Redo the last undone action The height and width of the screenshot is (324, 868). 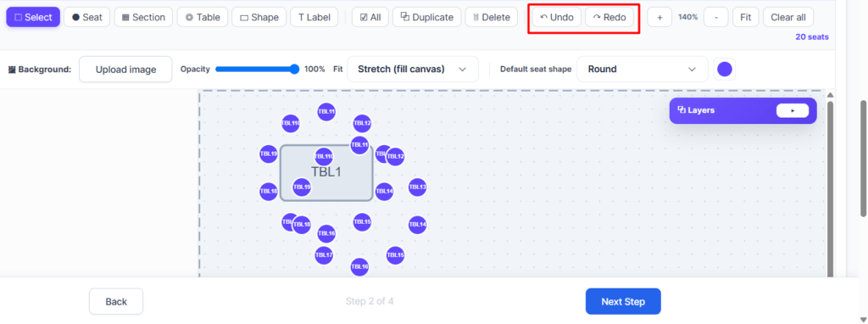point(609,17)
